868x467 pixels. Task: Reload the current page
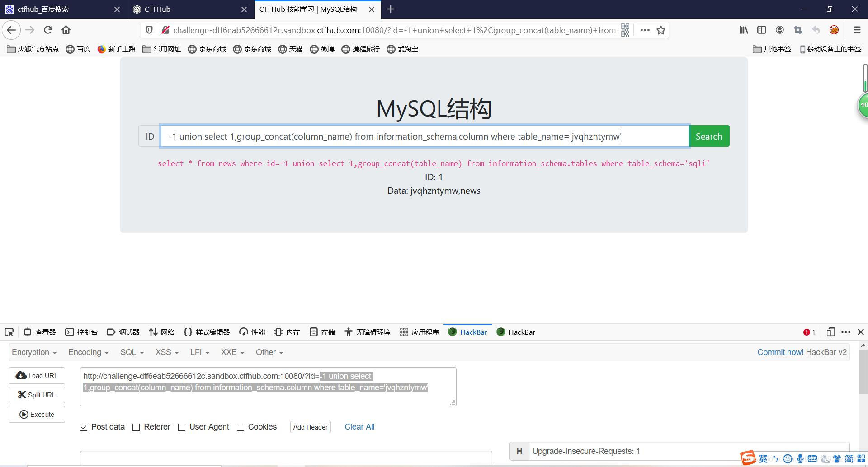(48, 30)
